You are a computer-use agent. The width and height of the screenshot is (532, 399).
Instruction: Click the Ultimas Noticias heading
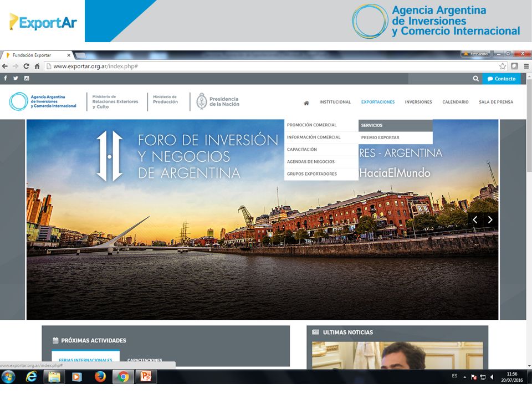click(x=348, y=332)
